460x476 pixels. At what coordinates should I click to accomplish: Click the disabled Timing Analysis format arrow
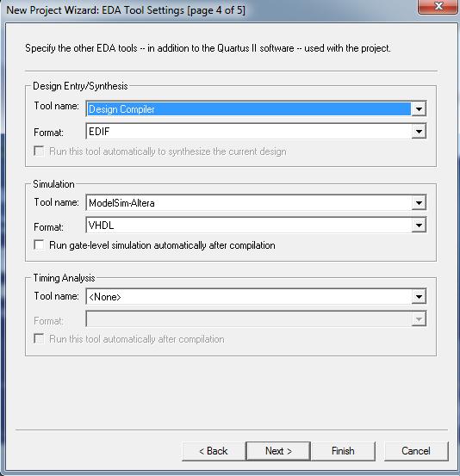419,319
